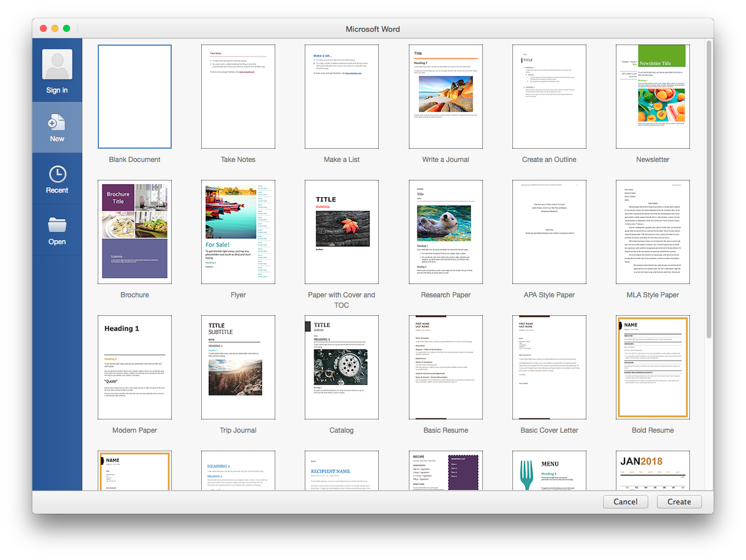The height and width of the screenshot is (560, 746).
Task: Choose the Paper with Cover and TOC thumbnail
Action: tap(342, 232)
